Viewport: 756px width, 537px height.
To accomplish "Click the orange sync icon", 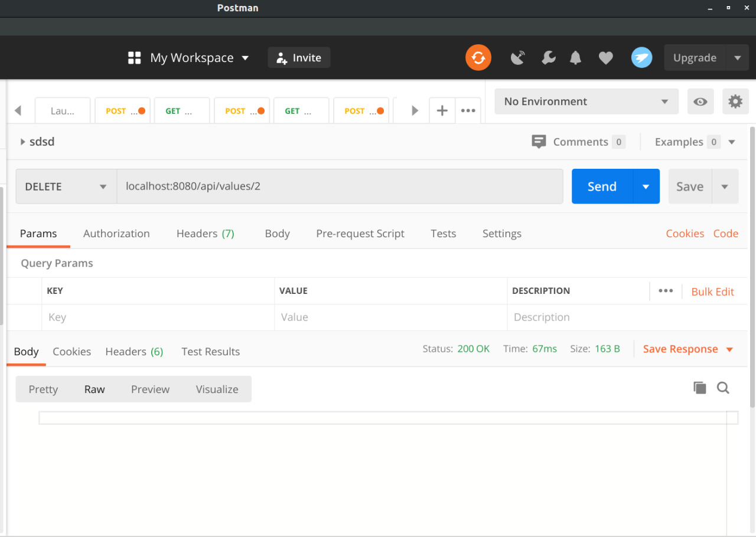I will pyautogui.click(x=478, y=58).
